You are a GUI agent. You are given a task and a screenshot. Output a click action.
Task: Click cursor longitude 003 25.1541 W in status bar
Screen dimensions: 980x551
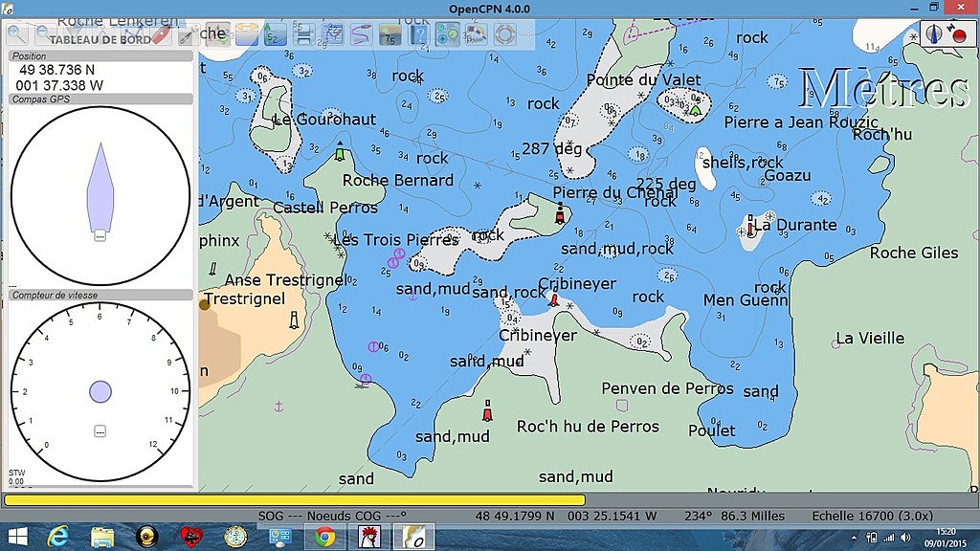[612, 516]
